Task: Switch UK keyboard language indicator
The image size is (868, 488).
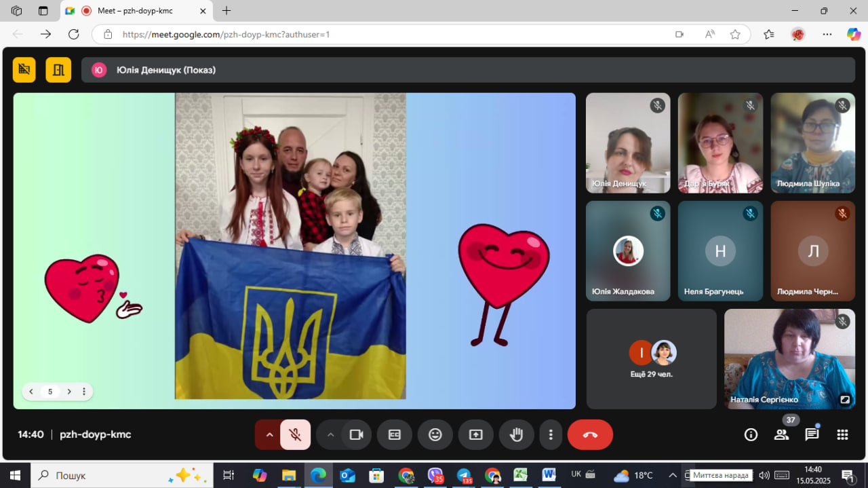Action: point(576,474)
